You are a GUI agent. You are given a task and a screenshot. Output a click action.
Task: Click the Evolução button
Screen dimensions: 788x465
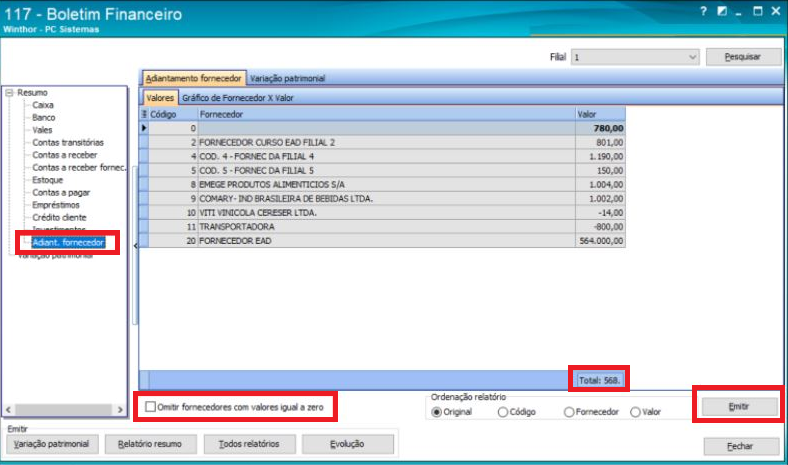click(x=347, y=444)
